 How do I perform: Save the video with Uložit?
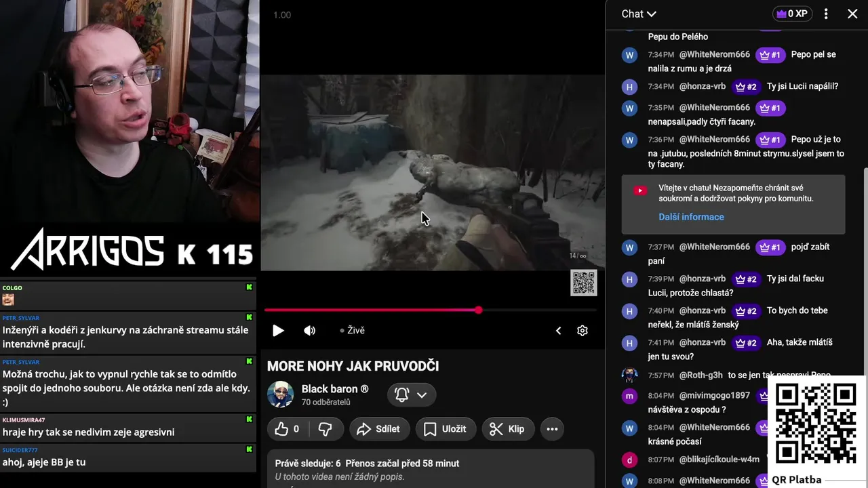[x=445, y=429]
